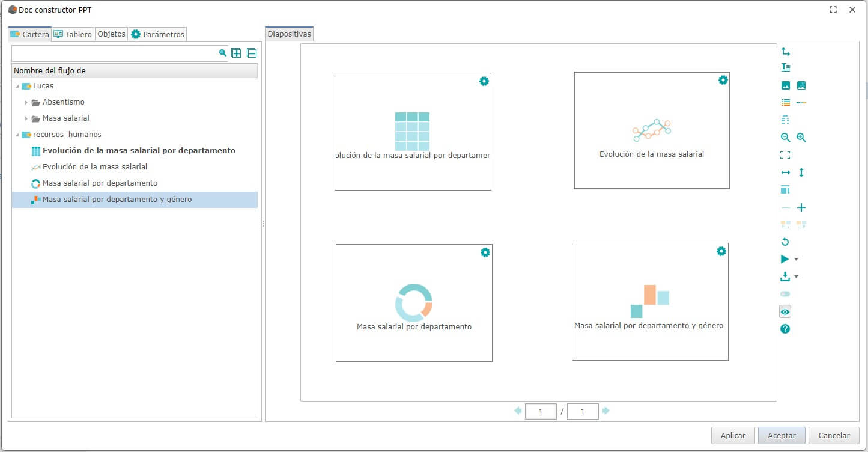Click the horizontal double-arrow width icon
Image resolution: width=868 pixels, height=452 pixels.
(785, 173)
